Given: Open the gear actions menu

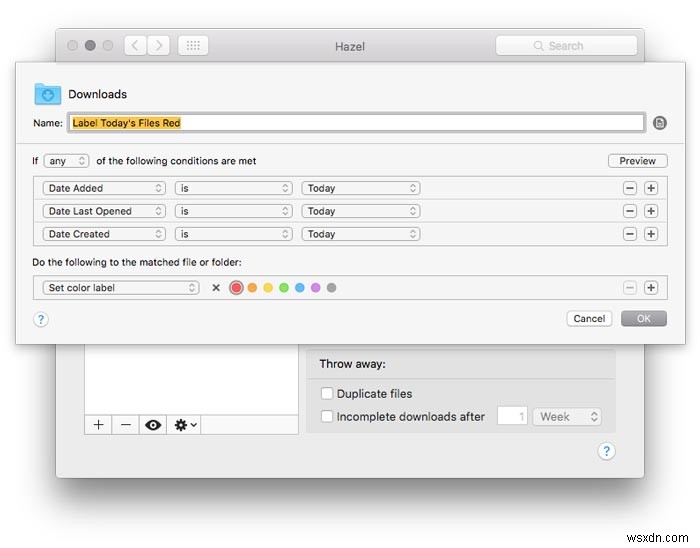Looking at the screenshot, I should (x=184, y=425).
